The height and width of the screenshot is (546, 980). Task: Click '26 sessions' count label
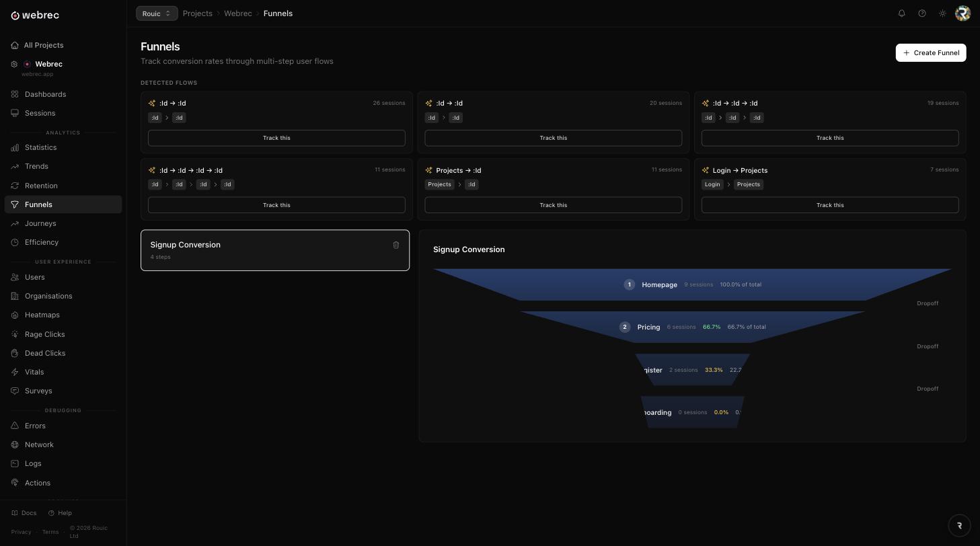[x=389, y=103]
